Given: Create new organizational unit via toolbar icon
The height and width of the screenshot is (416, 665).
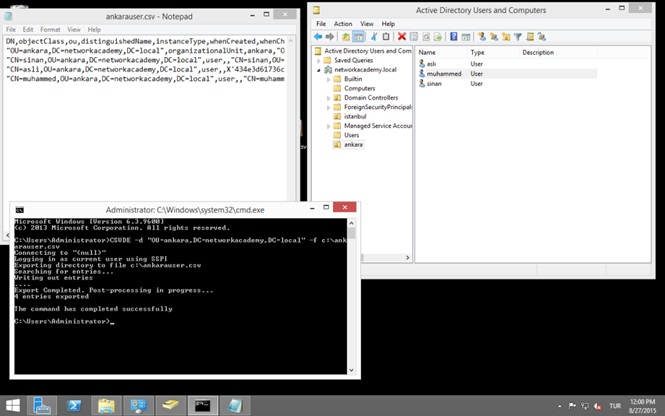Looking at the screenshot, I should 506,37.
